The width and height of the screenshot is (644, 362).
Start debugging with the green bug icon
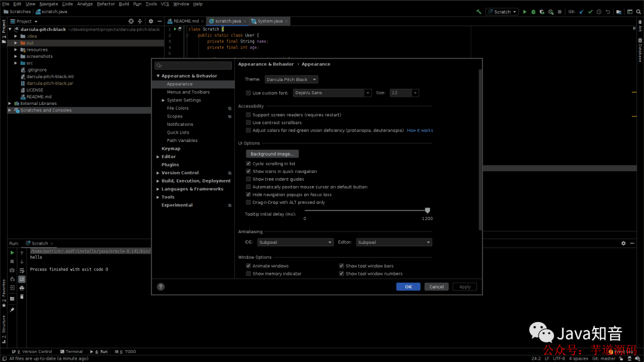coord(533,12)
